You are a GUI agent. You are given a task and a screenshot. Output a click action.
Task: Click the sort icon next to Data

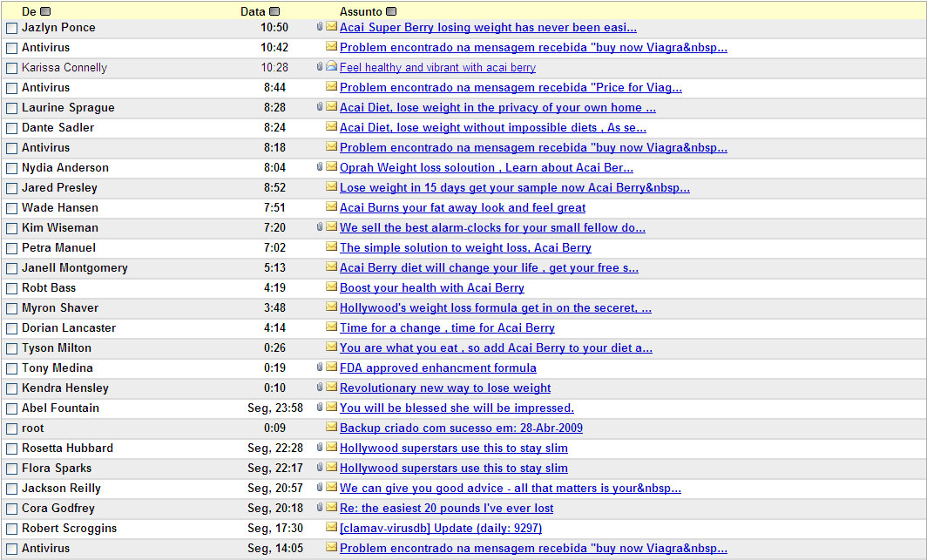click(x=274, y=11)
